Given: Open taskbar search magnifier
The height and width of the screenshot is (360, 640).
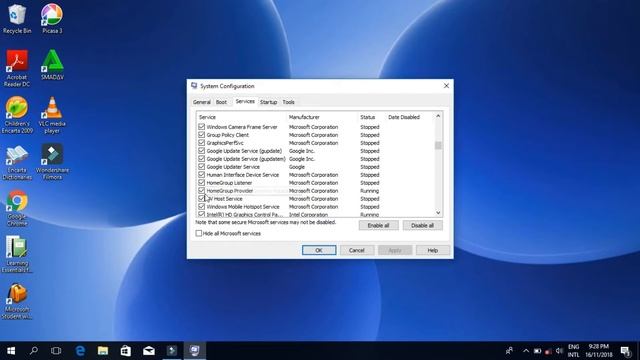Looking at the screenshot, I should 34,351.
